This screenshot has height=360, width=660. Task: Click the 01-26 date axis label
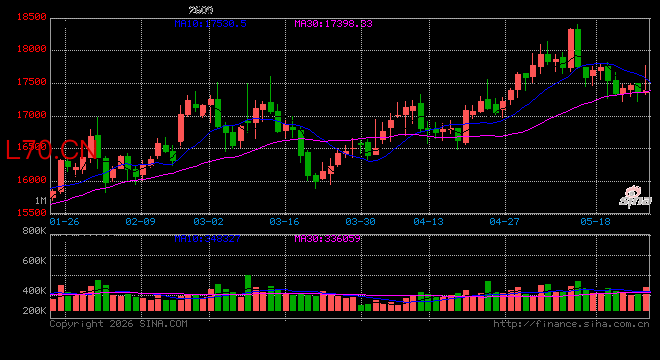(x=64, y=221)
